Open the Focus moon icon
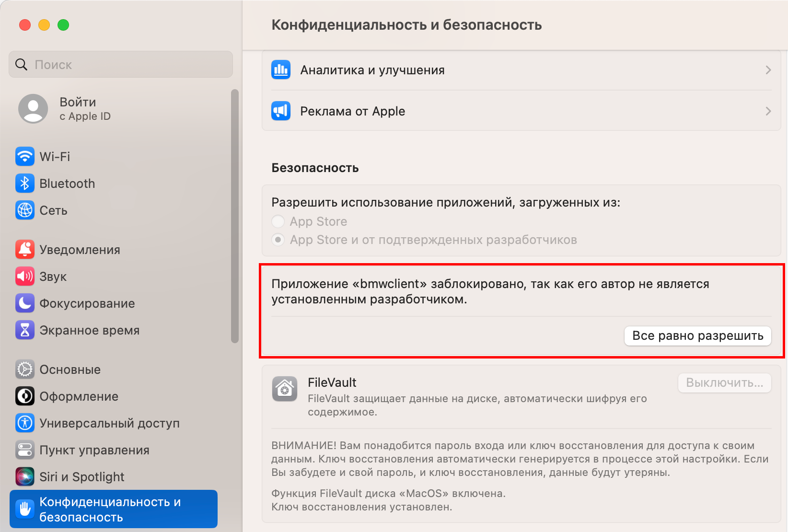The height and width of the screenshot is (532, 788). click(x=25, y=303)
